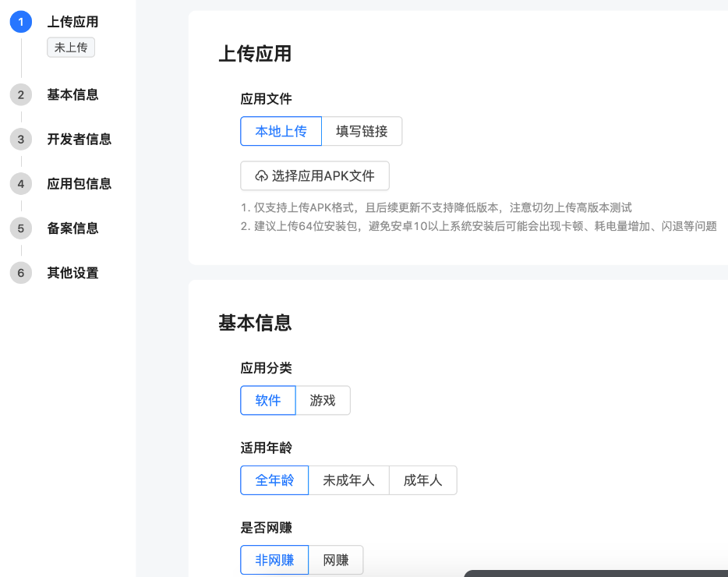728x577 pixels.
Task: Select 游戏 as the application category
Action: 323,400
